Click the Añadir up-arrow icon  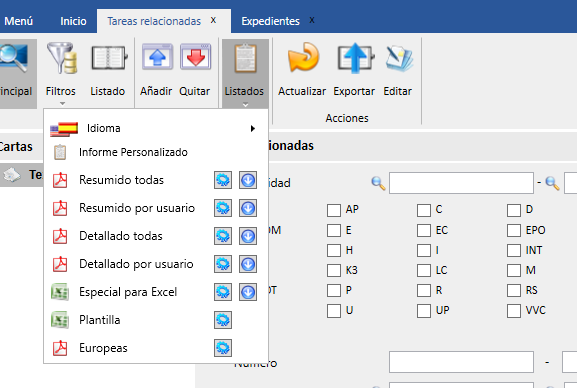pyautogui.click(x=157, y=57)
